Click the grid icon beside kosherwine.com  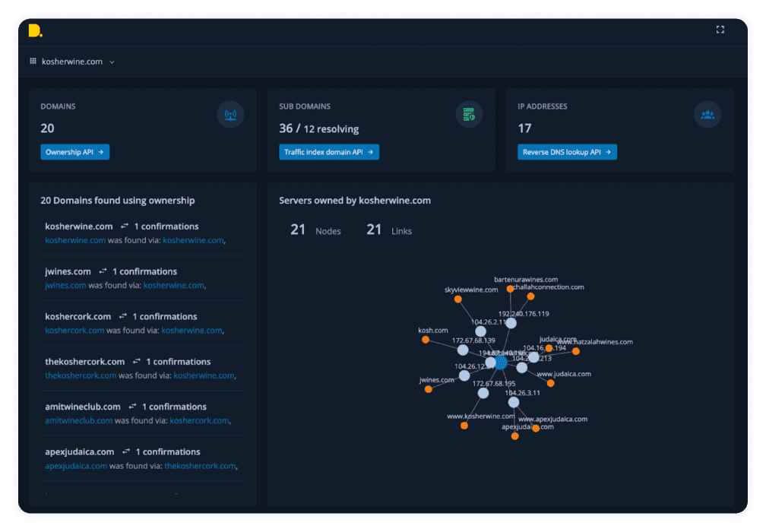tap(33, 61)
